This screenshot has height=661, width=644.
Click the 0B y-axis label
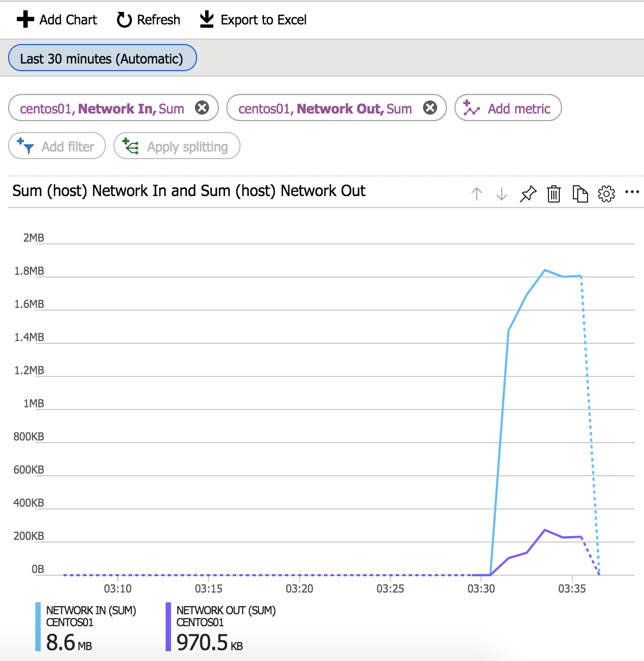tap(37, 569)
